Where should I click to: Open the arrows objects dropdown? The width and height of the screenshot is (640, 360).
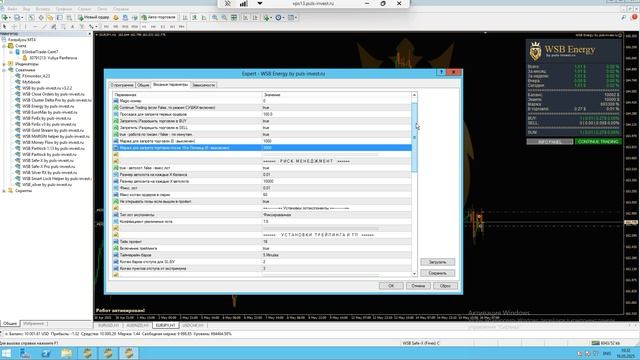click(93, 27)
